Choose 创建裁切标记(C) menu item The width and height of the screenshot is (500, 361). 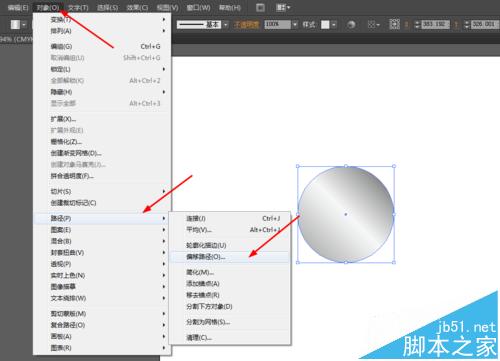coord(102,203)
